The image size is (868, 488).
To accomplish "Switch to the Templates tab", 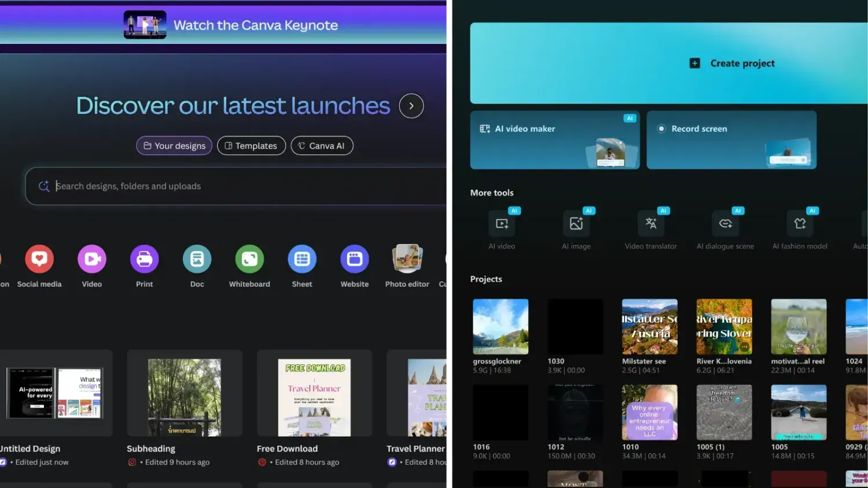I will tap(251, 145).
